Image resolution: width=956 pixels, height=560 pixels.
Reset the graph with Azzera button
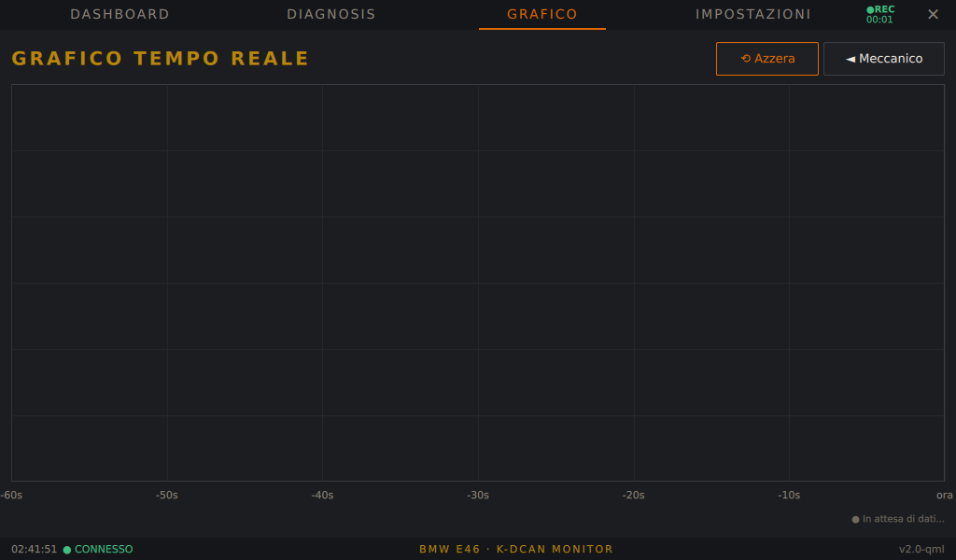click(767, 59)
